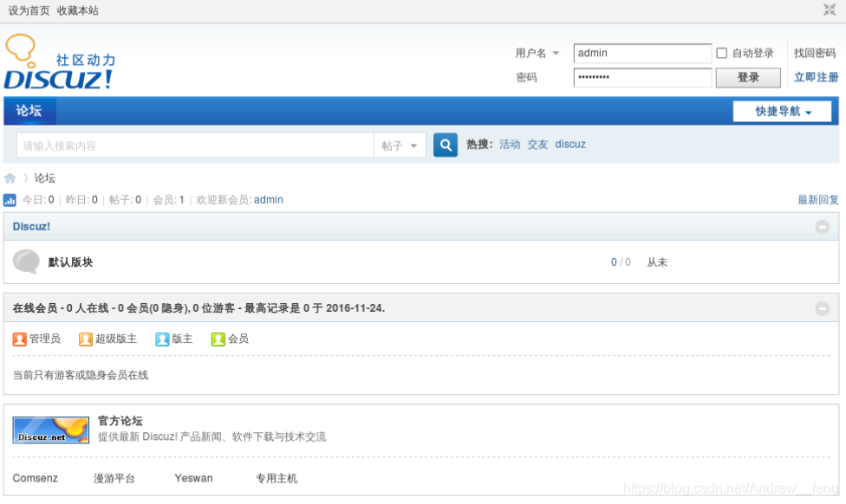Click the discuz hot search link
The width and height of the screenshot is (846, 504).
tap(570, 145)
